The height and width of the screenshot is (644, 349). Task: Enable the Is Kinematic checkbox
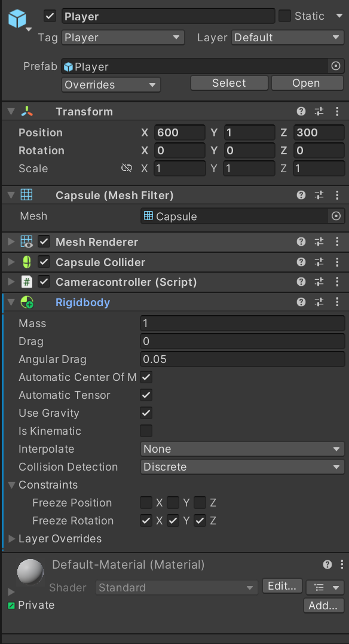(x=146, y=431)
